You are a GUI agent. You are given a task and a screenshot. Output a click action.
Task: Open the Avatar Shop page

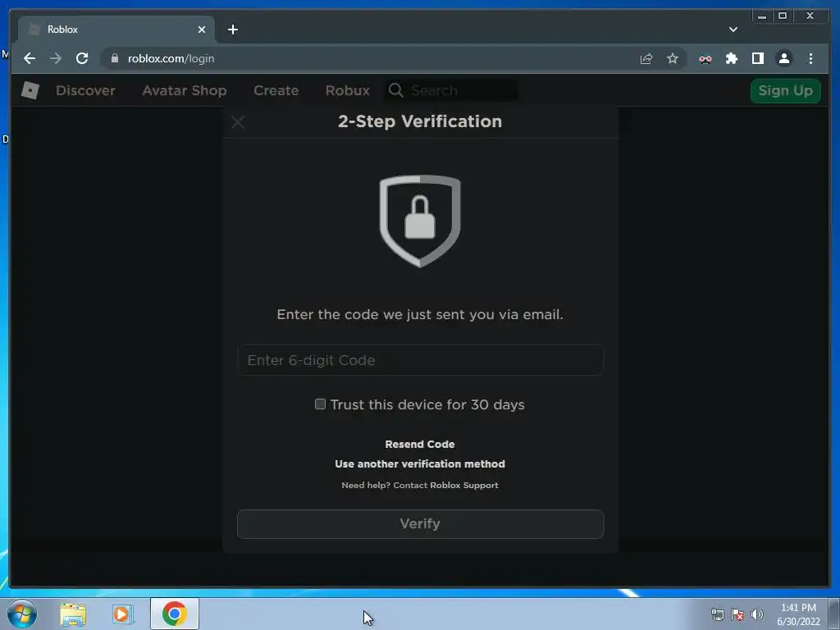coord(185,90)
